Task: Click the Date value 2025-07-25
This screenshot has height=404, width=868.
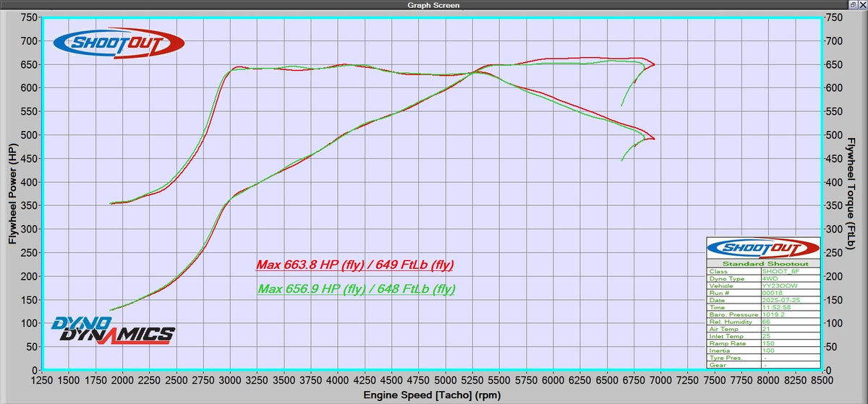Action: pyautogui.click(x=781, y=300)
